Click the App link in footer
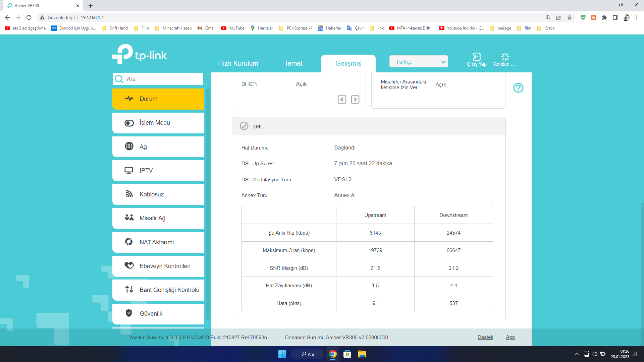 coord(510,337)
